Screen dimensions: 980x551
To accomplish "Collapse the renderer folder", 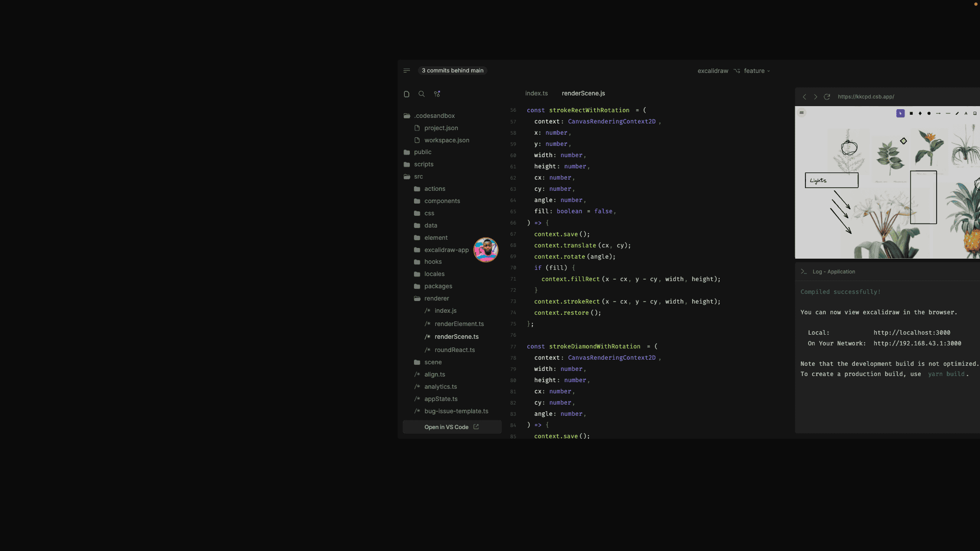I will pos(431,298).
